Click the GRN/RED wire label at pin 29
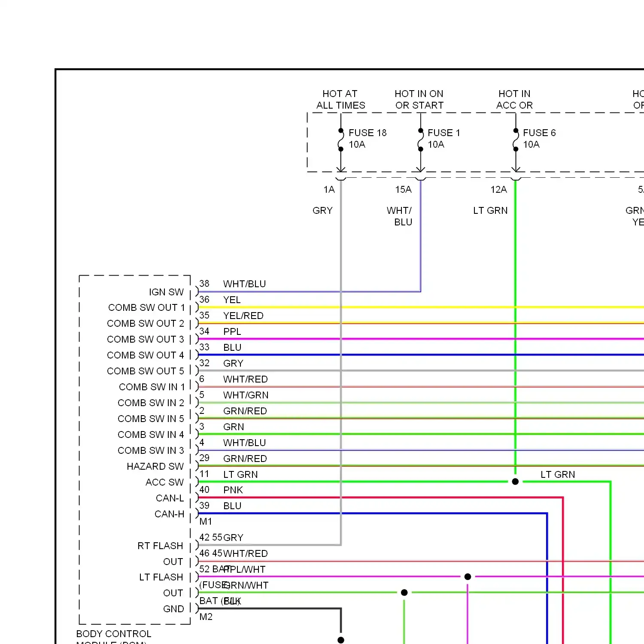 [x=245, y=459]
